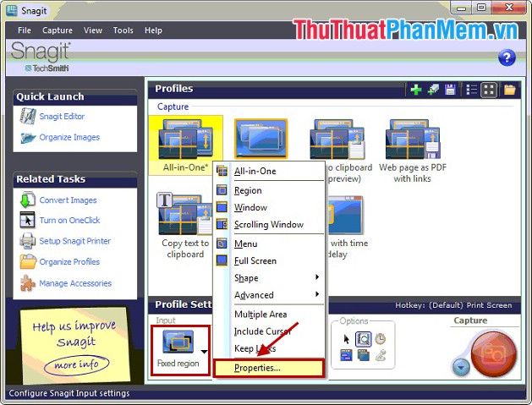
Task: Toggle the greyed person icon in Options
Action: pyautogui.click(x=381, y=355)
